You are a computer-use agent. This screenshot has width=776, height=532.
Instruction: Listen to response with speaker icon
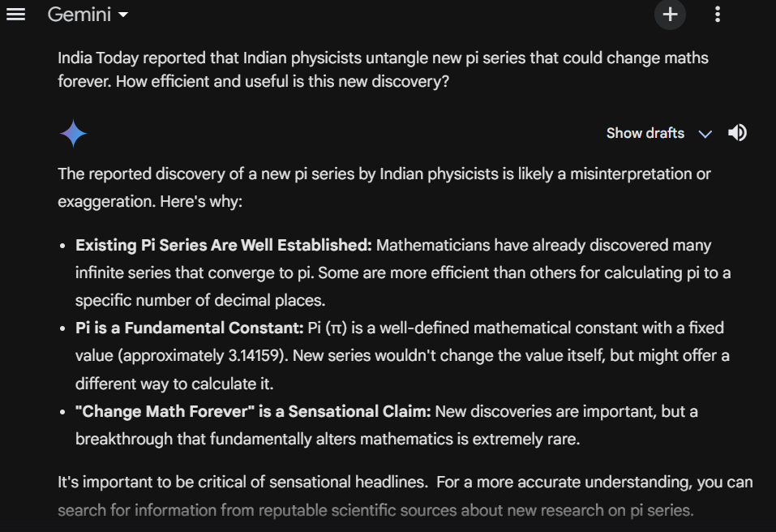737,133
